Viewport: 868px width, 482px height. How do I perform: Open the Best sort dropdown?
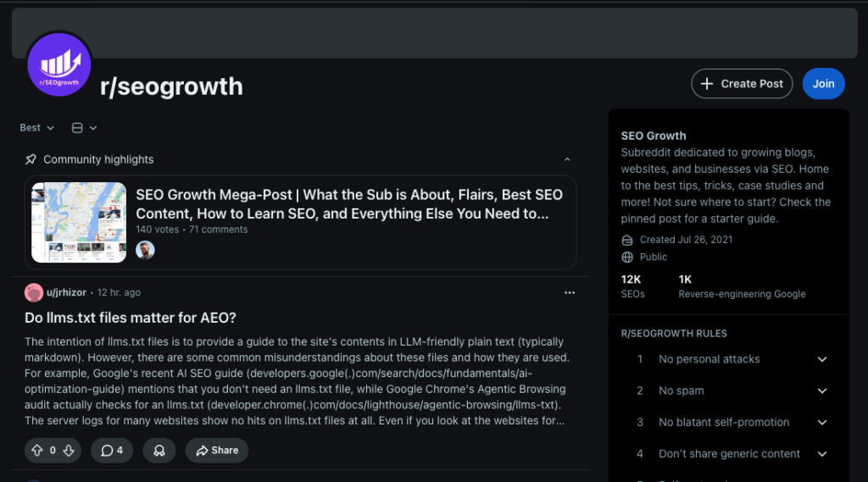(x=37, y=128)
